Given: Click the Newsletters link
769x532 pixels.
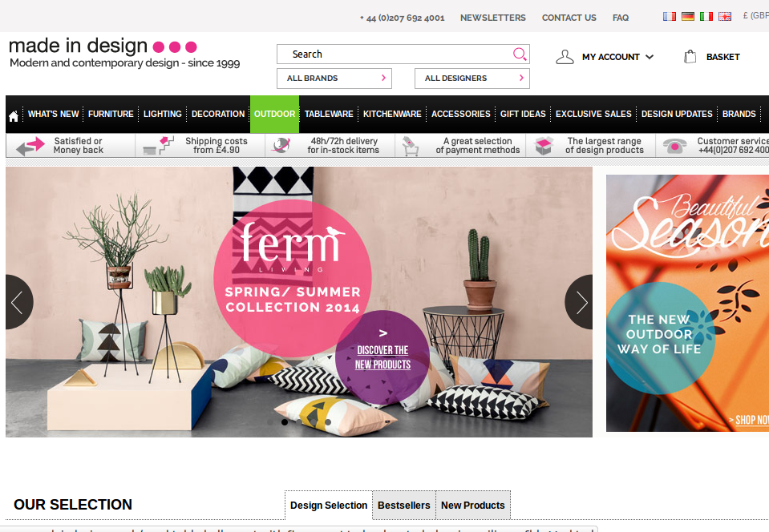Looking at the screenshot, I should [x=493, y=18].
